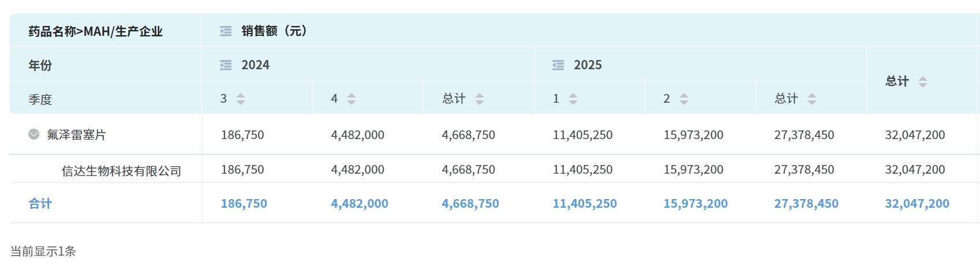Sort by 2025 quarter 2 column
The image size is (980, 277).
pyautogui.click(x=684, y=99)
